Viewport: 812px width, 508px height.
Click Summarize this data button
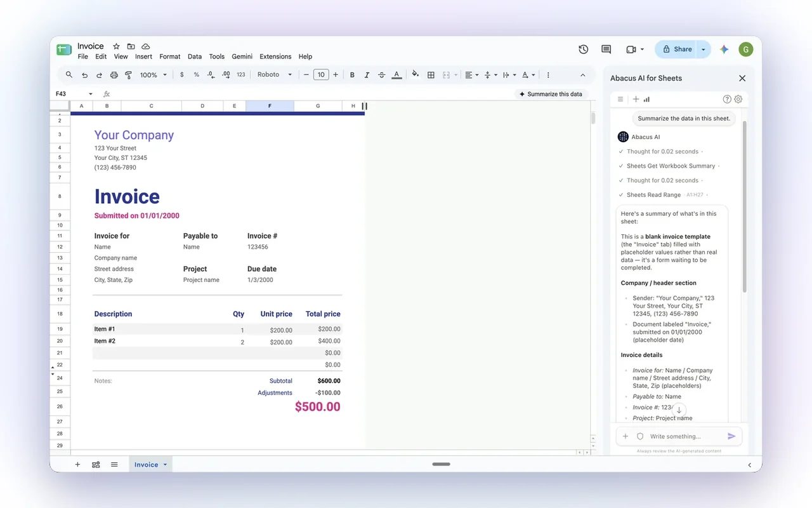pos(551,94)
